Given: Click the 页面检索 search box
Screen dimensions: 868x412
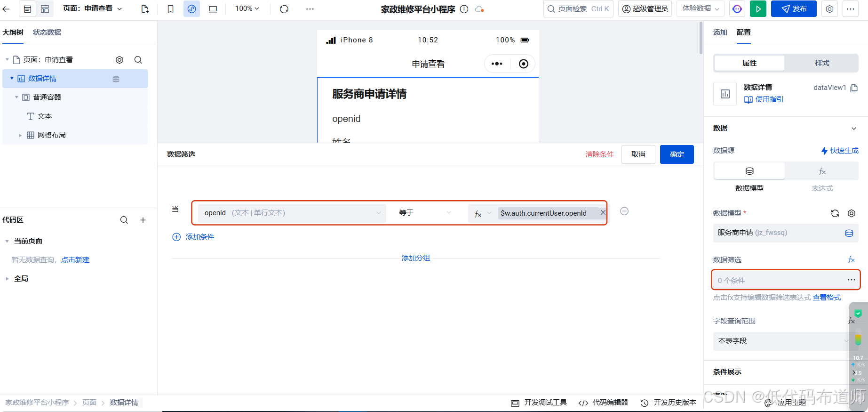Looking at the screenshot, I should [x=578, y=9].
